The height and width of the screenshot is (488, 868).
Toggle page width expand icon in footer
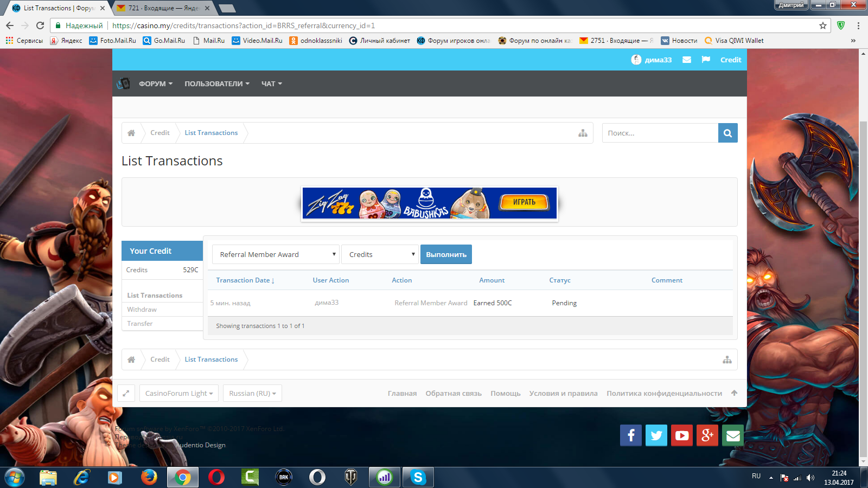126,393
